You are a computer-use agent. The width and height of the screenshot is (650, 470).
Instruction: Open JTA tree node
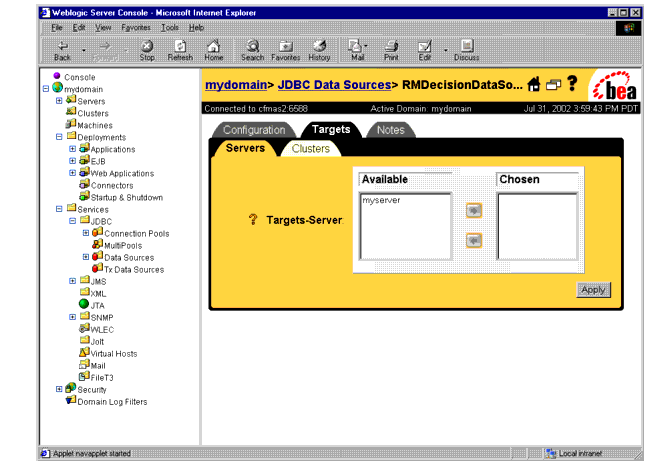97,305
